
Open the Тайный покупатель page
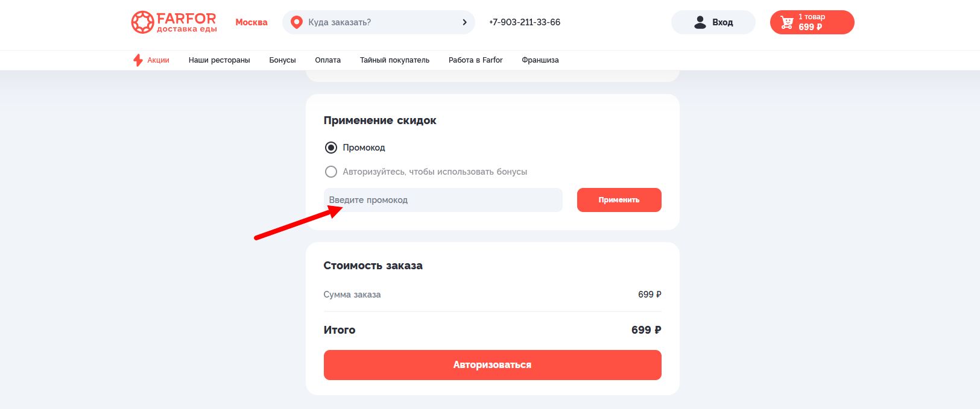(394, 60)
